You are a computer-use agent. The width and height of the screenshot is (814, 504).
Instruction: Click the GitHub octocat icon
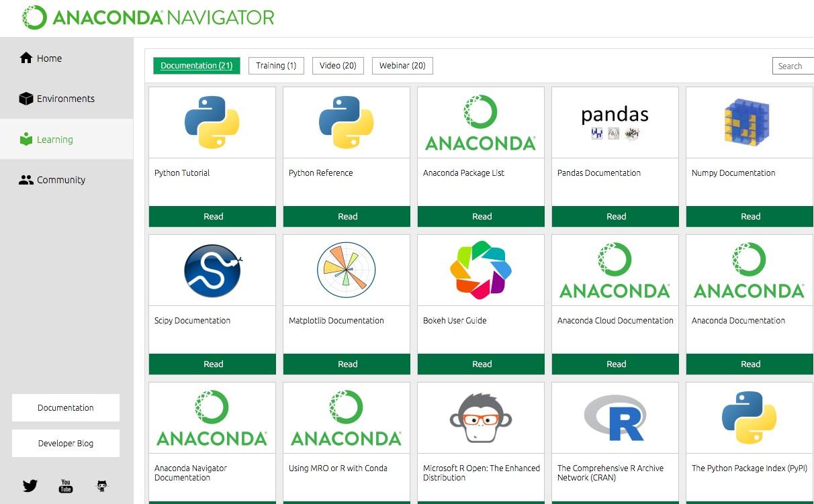click(x=101, y=486)
